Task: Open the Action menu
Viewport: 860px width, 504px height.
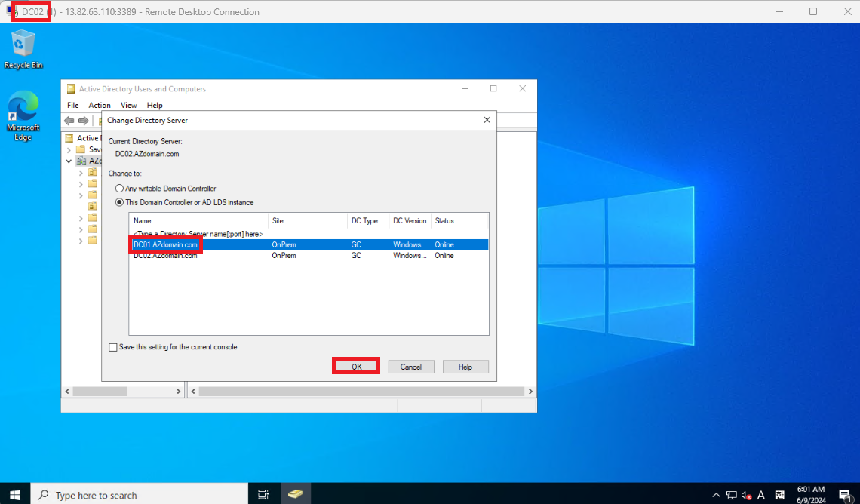Action: point(100,106)
